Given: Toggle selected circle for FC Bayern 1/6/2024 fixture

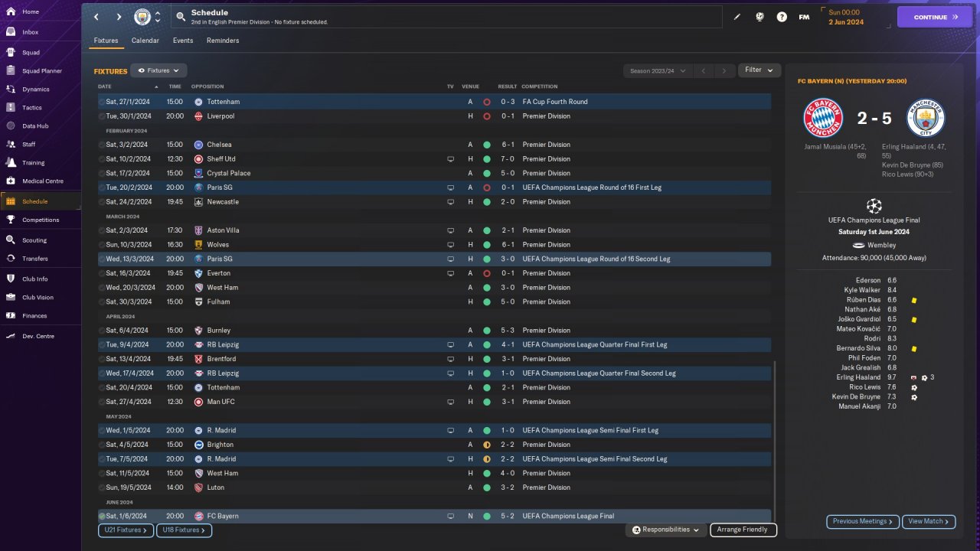Looking at the screenshot, I should pos(102,516).
